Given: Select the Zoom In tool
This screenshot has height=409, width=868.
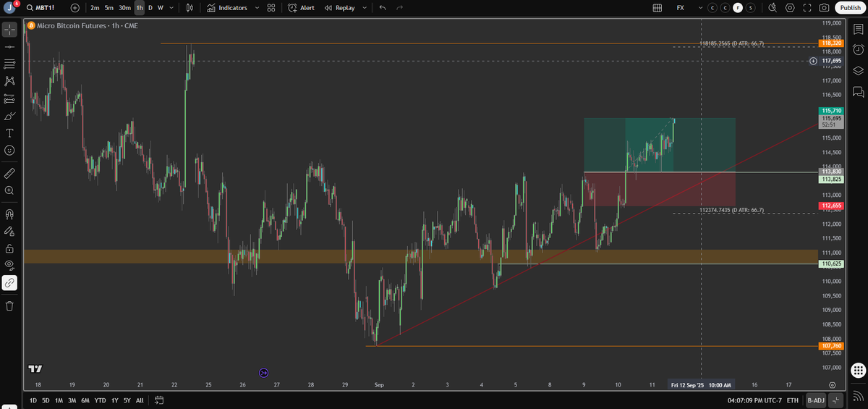Looking at the screenshot, I should click(9, 190).
